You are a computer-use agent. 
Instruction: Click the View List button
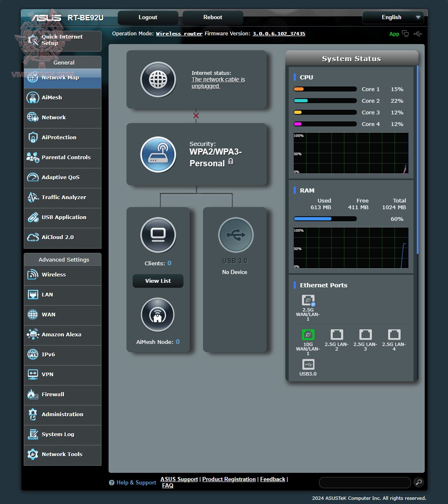pyautogui.click(x=158, y=281)
